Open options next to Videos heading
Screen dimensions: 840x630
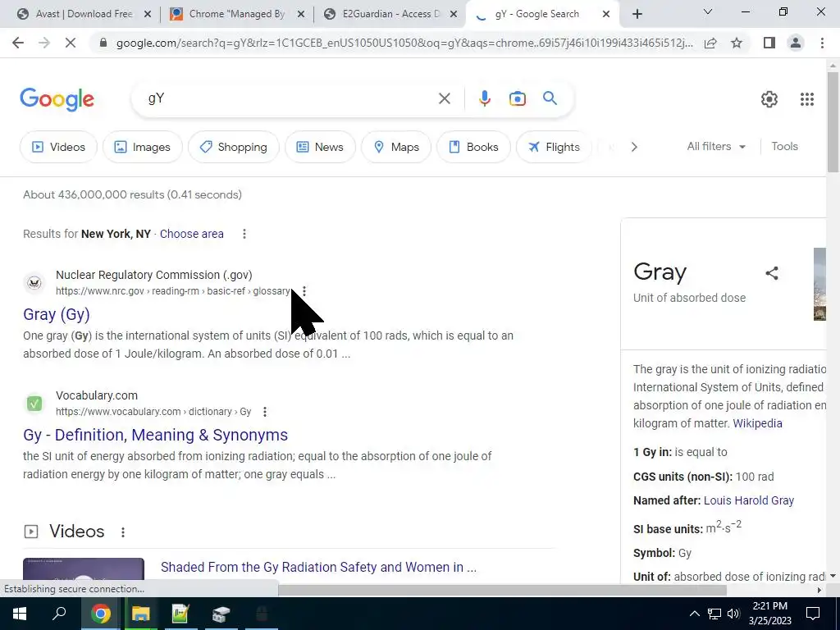[x=123, y=532]
